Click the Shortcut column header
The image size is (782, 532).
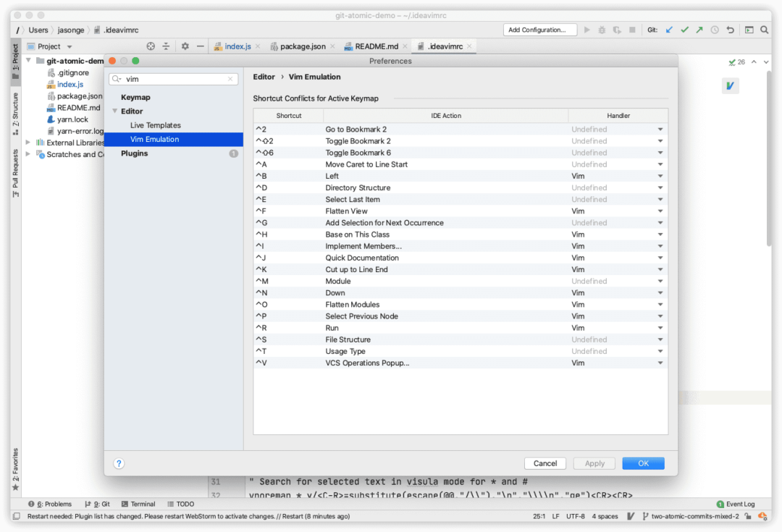click(289, 116)
